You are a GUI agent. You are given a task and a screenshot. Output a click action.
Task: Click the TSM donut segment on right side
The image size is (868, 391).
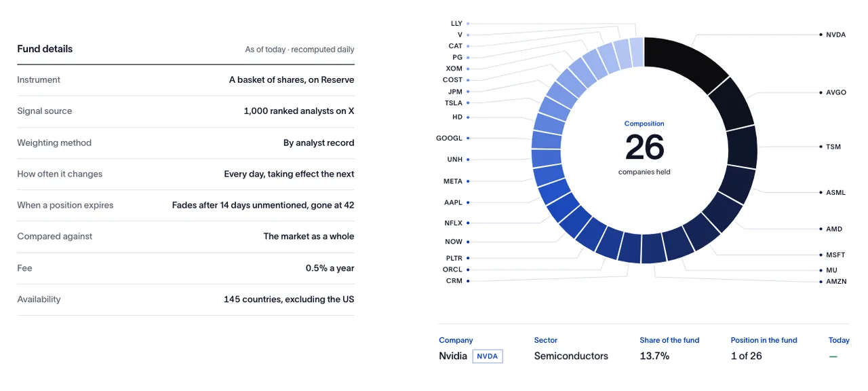pyautogui.click(x=741, y=148)
